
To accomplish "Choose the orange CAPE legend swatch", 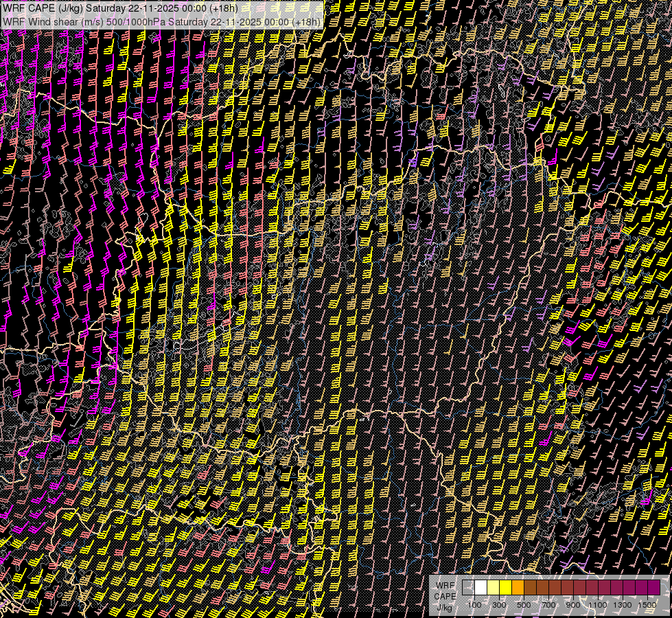I will pos(518,588).
